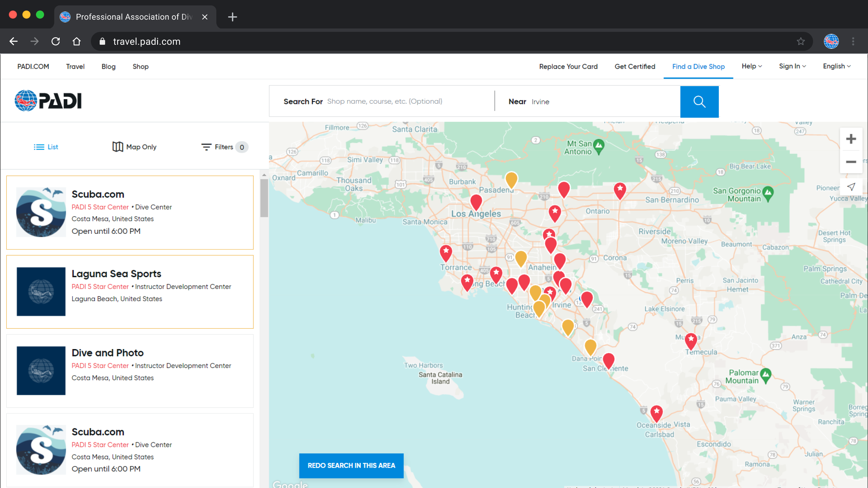Zoom in on the map
868x488 pixels.
click(851, 139)
